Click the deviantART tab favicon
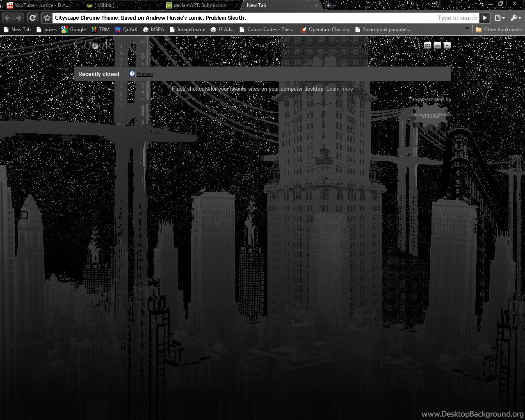Viewport: 525px width, 420px height. (x=169, y=5)
